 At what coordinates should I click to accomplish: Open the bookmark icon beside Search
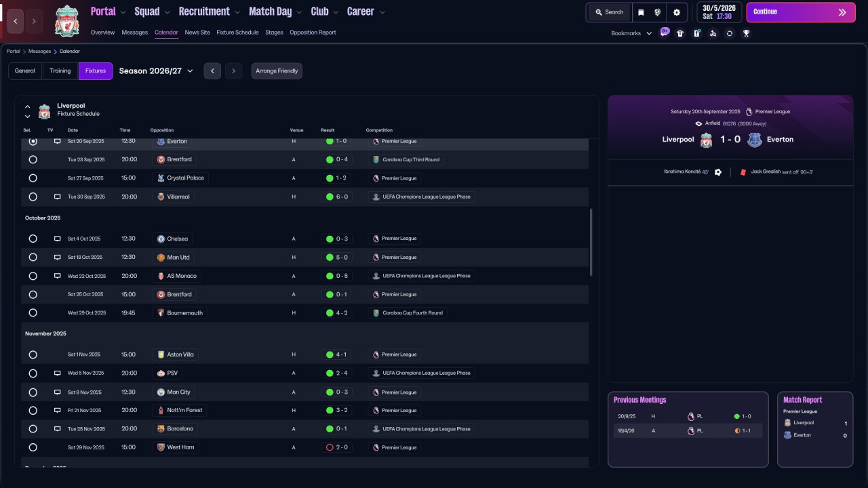click(x=641, y=12)
